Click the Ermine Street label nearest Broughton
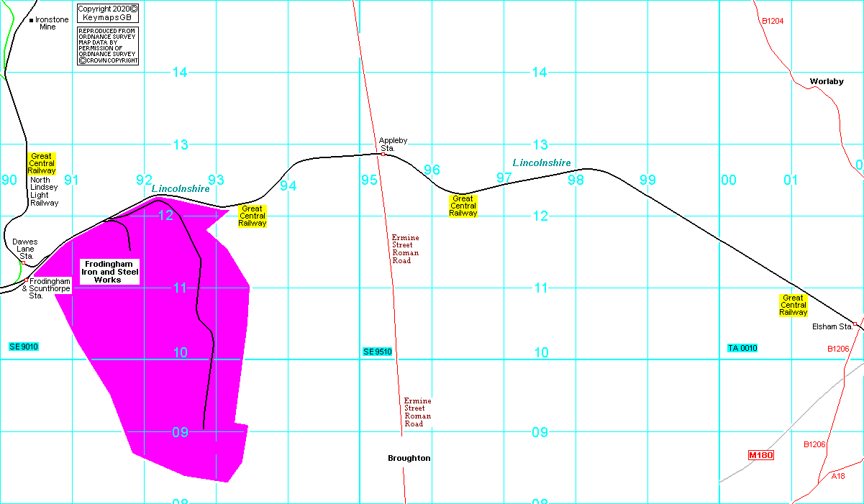 [x=417, y=412]
